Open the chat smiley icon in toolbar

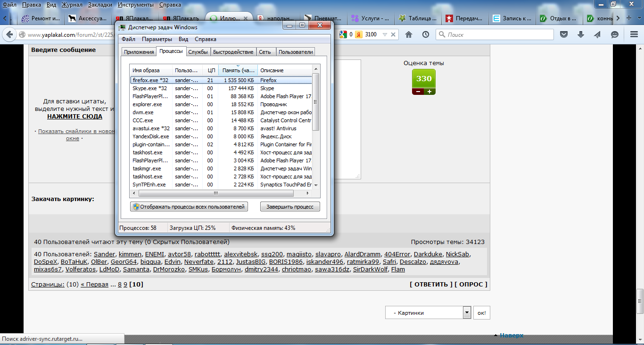coord(614,34)
